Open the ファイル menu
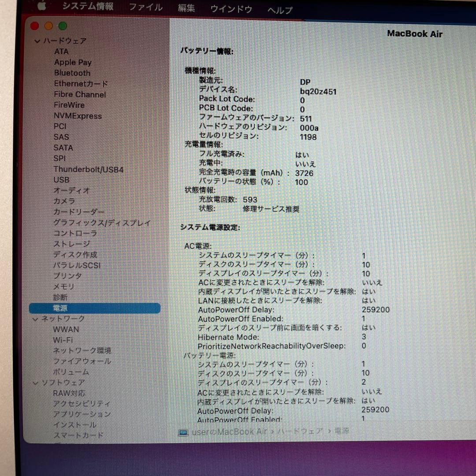The image size is (476, 476). tap(146, 7)
